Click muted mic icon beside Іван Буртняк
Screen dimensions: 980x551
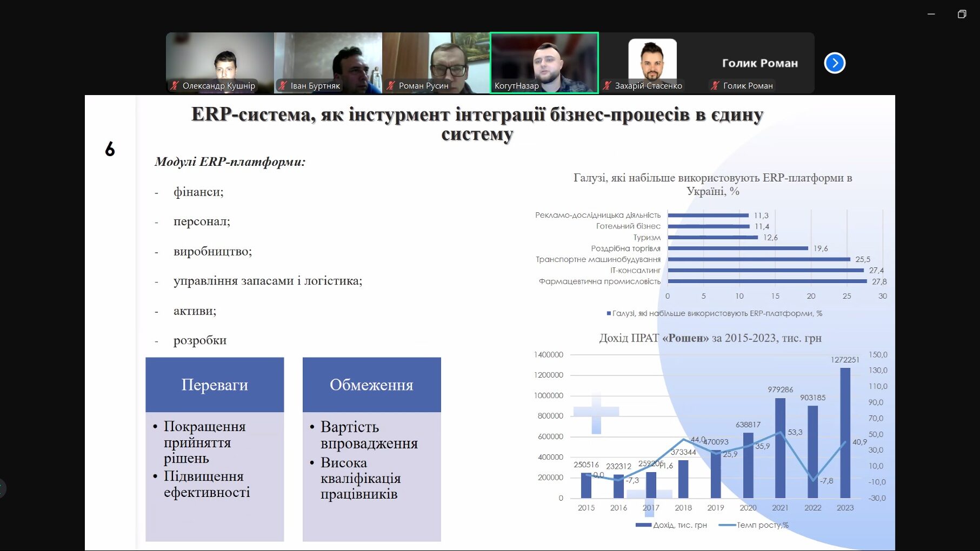tap(283, 85)
